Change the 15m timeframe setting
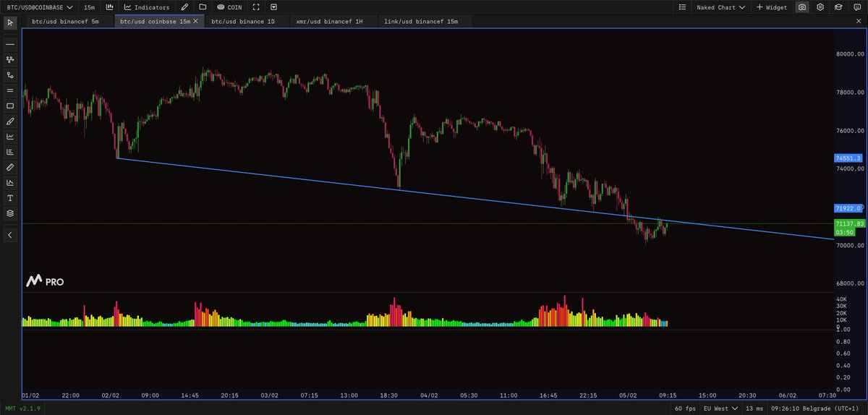Viewport: 868px width, 415px height. coord(89,7)
